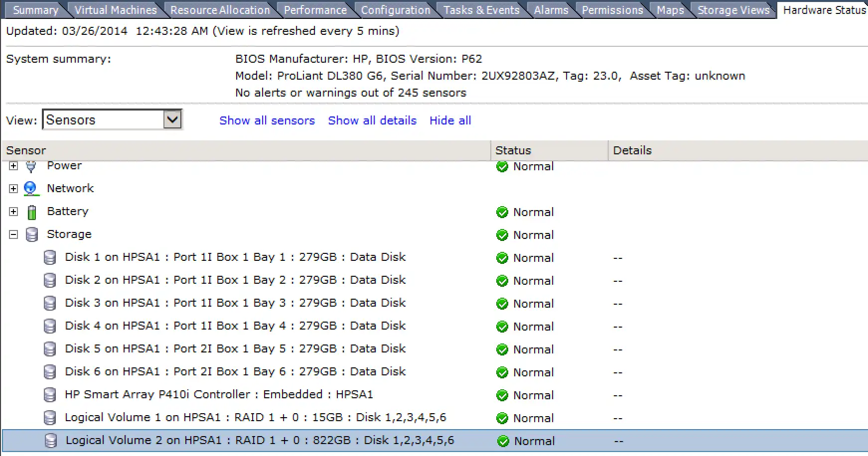Click the Storage tree label

tap(69, 234)
